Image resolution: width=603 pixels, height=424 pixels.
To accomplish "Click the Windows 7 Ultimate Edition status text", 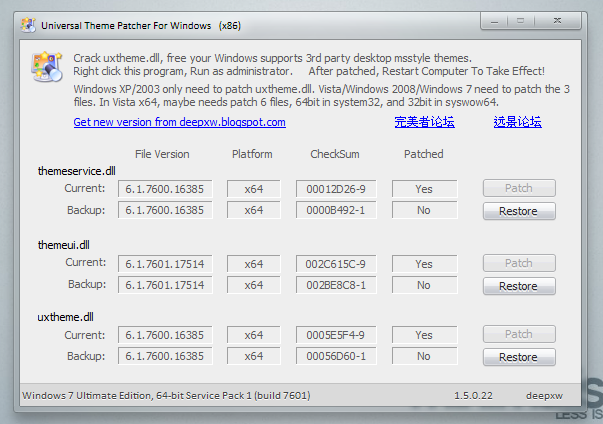I will tap(166, 396).
